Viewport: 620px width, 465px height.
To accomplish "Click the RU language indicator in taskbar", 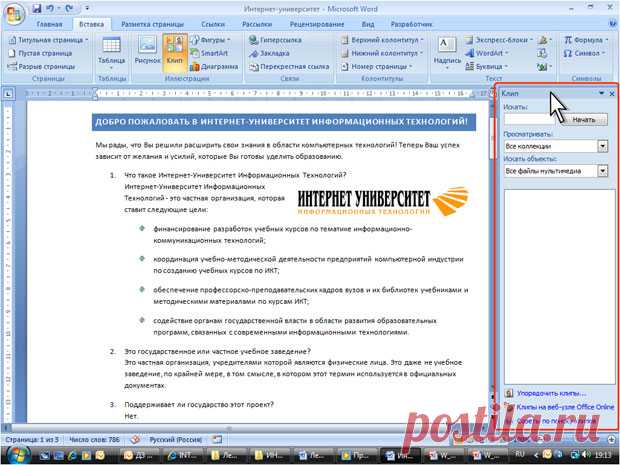I will [x=520, y=455].
